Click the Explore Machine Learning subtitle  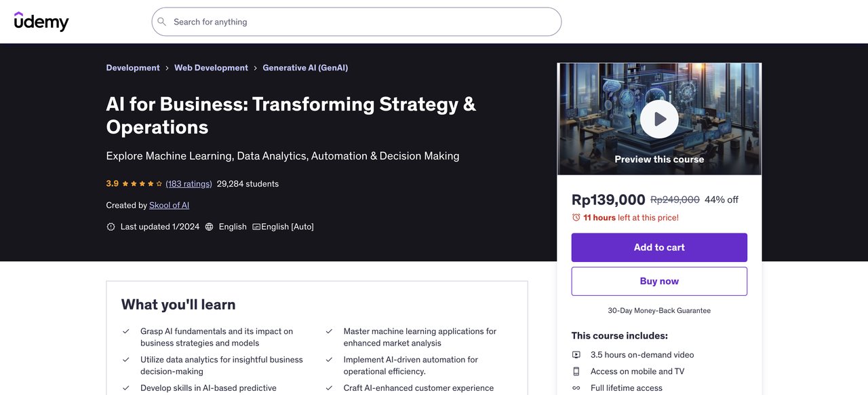283,156
